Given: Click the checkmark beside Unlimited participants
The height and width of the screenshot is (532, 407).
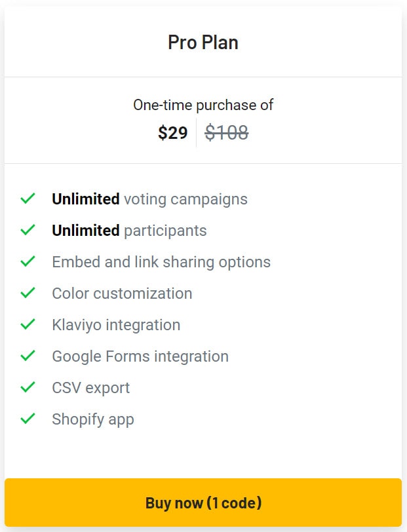Looking at the screenshot, I should pyautogui.click(x=28, y=230).
